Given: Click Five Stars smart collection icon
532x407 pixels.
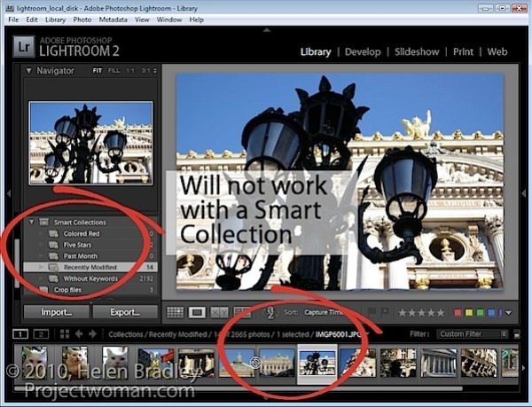Looking at the screenshot, I should [53, 245].
